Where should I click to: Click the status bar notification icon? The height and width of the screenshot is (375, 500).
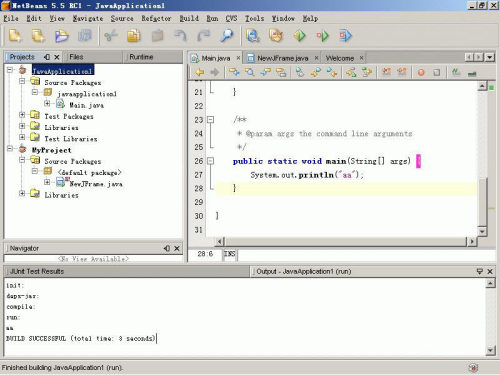473,368
